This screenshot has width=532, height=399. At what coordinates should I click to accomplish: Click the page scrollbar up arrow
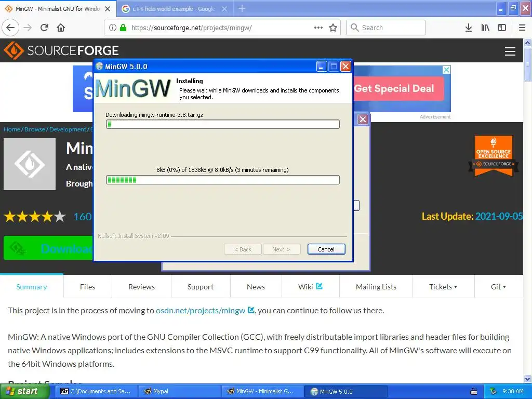pyautogui.click(x=528, y=43)
